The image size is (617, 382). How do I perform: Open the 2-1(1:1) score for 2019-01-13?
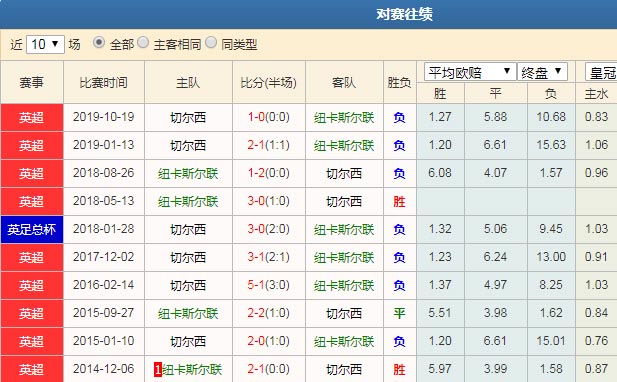[x=269, y=145]
